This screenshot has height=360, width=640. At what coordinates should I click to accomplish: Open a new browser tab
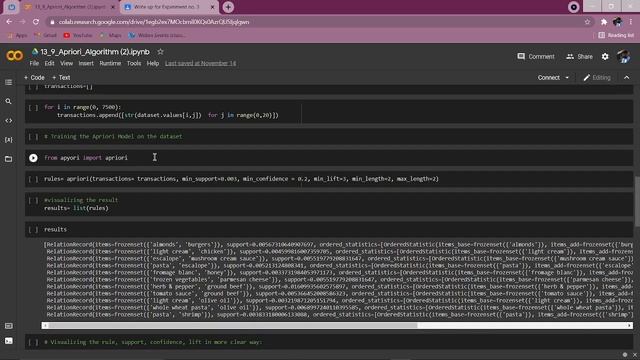pyautogui.click(x=228, y=7)
